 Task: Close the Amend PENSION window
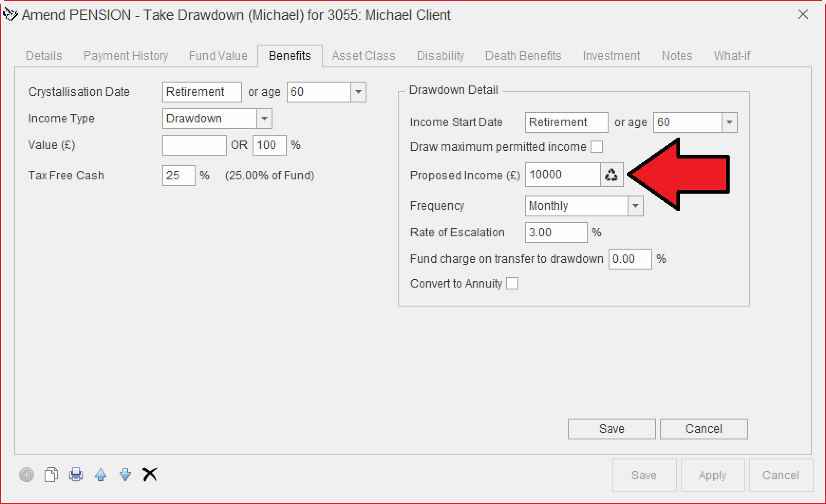coord(803,15)
